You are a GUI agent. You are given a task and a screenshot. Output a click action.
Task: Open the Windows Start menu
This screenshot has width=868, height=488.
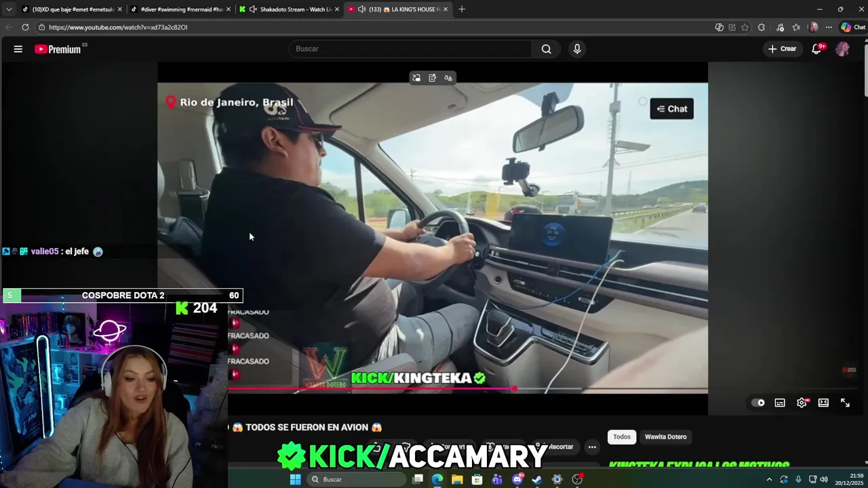click(x=295, y=479)
